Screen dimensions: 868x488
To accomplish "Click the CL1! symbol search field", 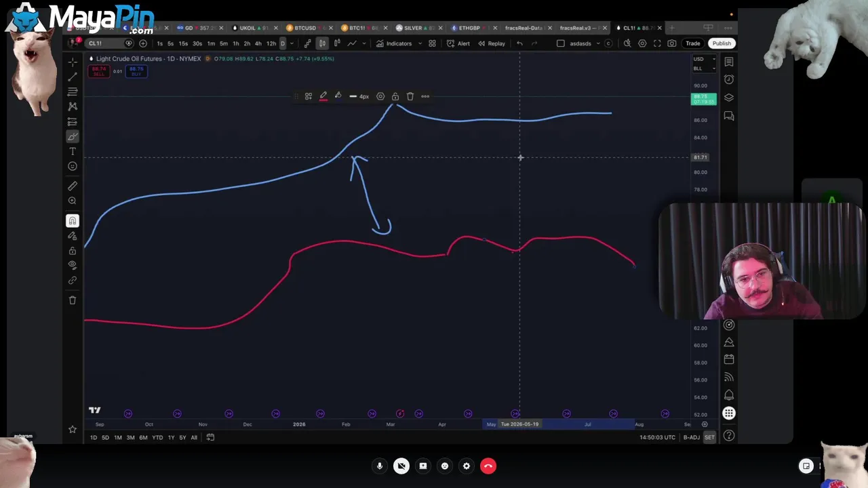I will [109, 43].
